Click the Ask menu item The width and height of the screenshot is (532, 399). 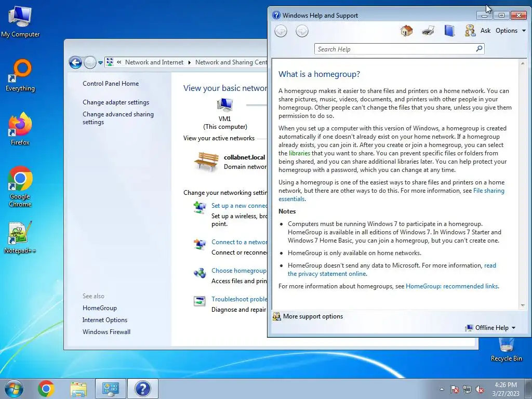coord(485,31)
